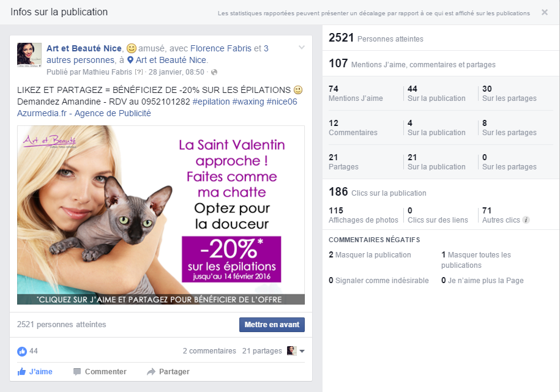Screen dimensions: 560x392
Task: Open the post options chevron menu
Action: [x=302, y=47]
